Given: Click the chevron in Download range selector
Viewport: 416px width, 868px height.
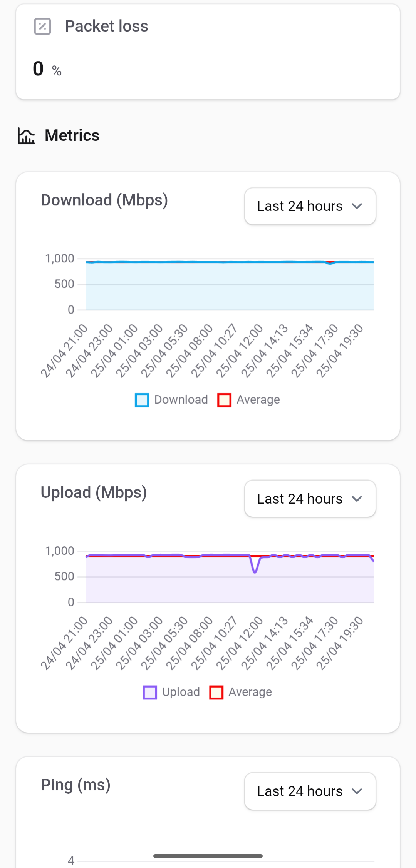Looking at the screenshot, I should 357,206.
